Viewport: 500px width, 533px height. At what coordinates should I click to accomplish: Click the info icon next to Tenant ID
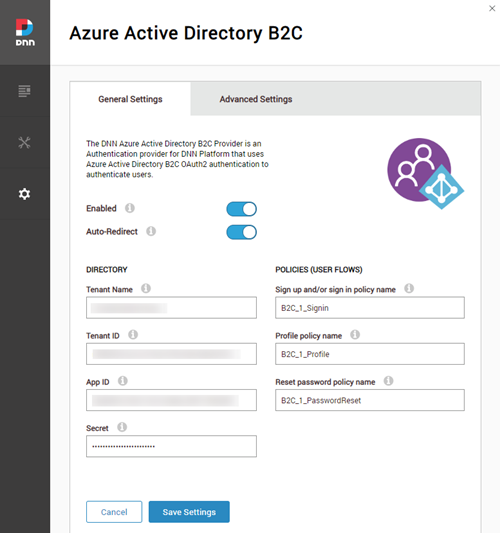pos(133,335)
